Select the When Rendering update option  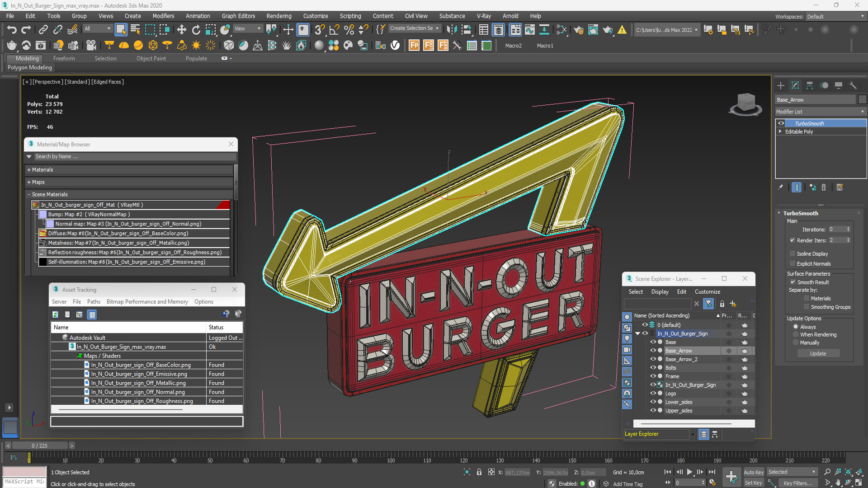coord(796,334)
